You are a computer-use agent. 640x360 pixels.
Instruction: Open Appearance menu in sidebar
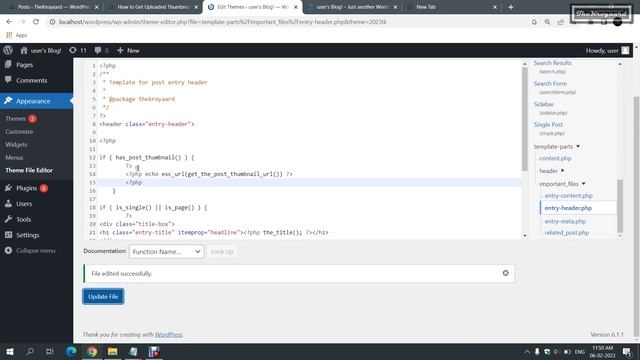pos(36,101)
